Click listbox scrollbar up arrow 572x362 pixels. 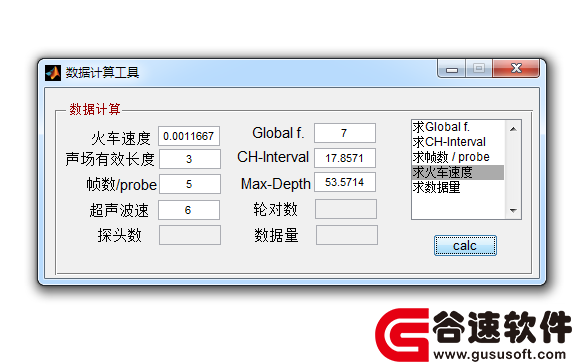pyautogui.click(x=513, y=129)
